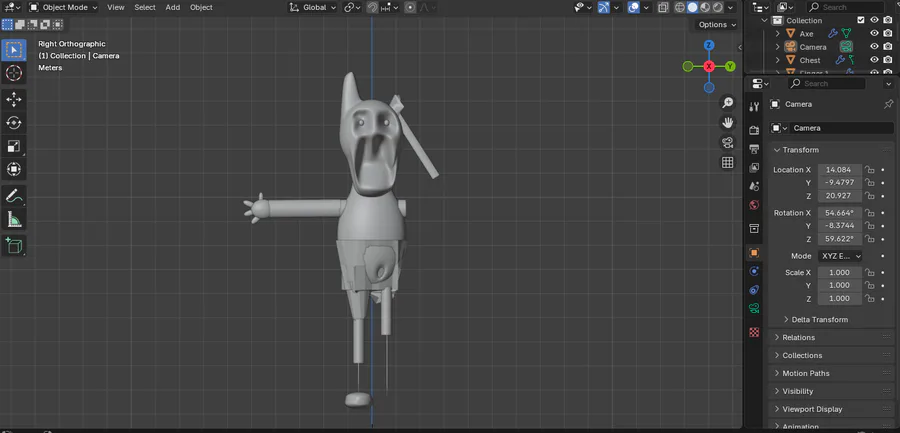Toggle the camera view icon in the viewport
The image size is (900, 433).
(728, 143)
